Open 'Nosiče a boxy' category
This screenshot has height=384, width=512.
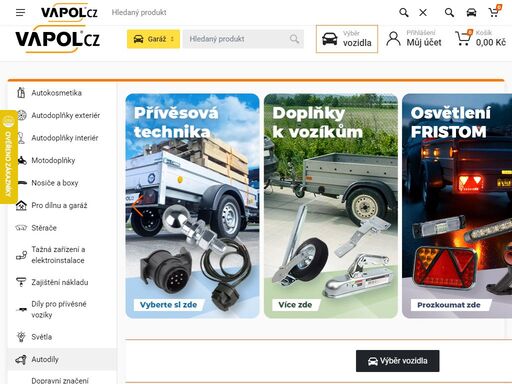(x=55, y=183)
